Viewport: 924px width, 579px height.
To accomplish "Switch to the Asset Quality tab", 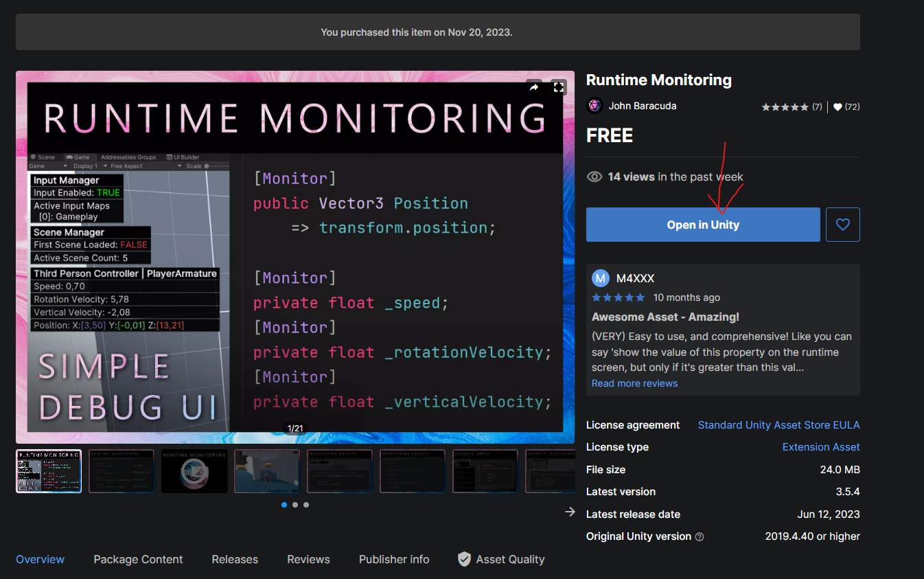I will pos(501,559).
